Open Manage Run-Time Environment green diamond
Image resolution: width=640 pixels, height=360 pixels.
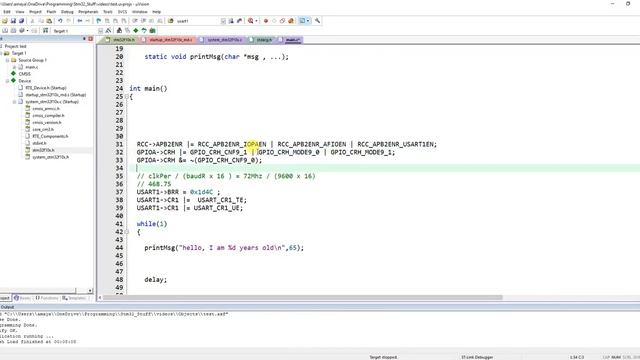click(x=136, y=31)
